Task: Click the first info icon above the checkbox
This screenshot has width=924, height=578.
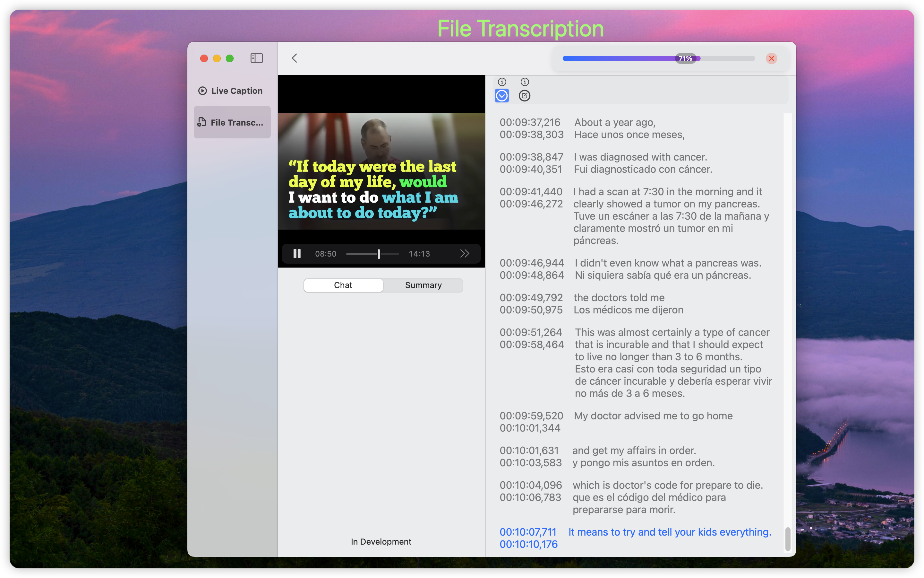Action: coord(502,82)
